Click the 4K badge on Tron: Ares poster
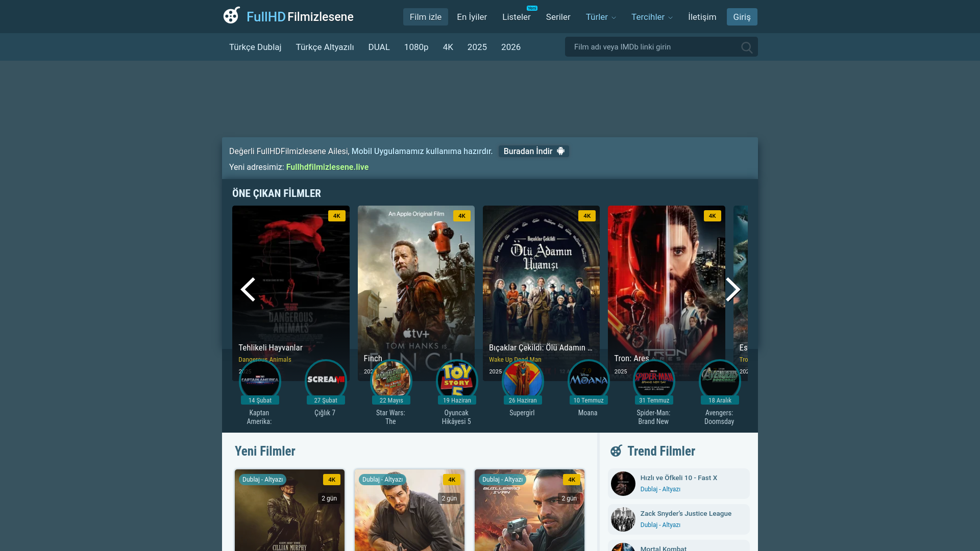Image resolution: width=980 pixels, height=551 pixels. (712, 216)
